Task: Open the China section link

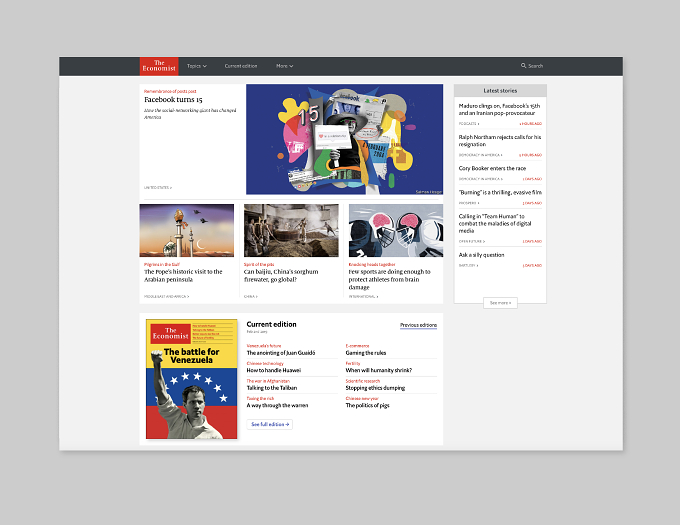Action: tap(251, 297)
